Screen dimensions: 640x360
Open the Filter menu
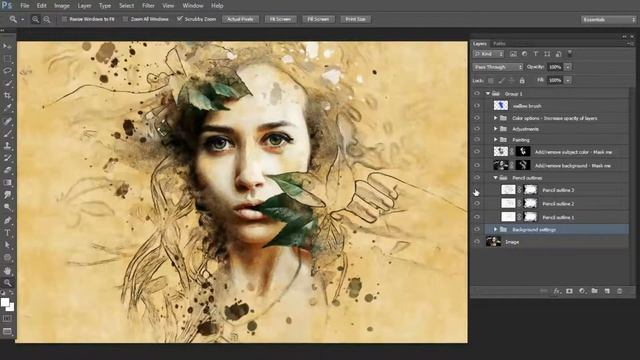(148, 6)
